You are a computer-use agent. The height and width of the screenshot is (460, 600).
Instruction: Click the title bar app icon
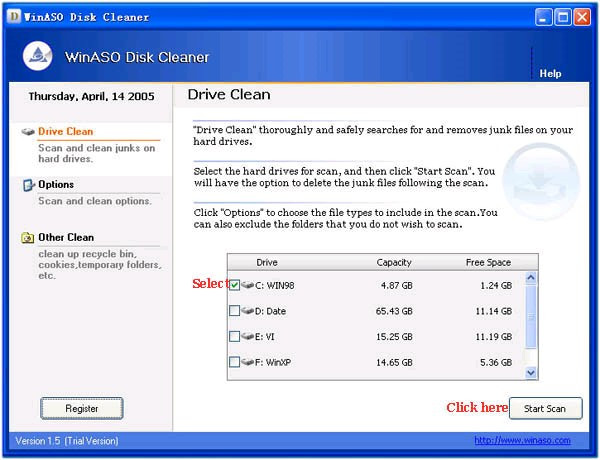pyautogui.click(x=14, y=16)
